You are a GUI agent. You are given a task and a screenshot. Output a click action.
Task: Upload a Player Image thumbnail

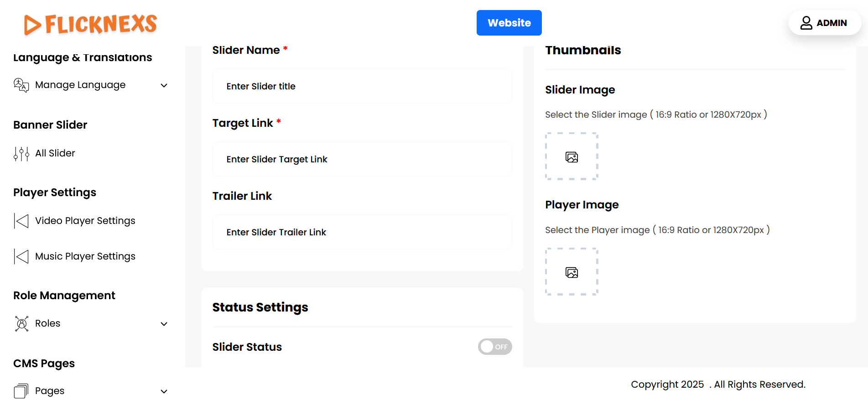tap(572, 272)
